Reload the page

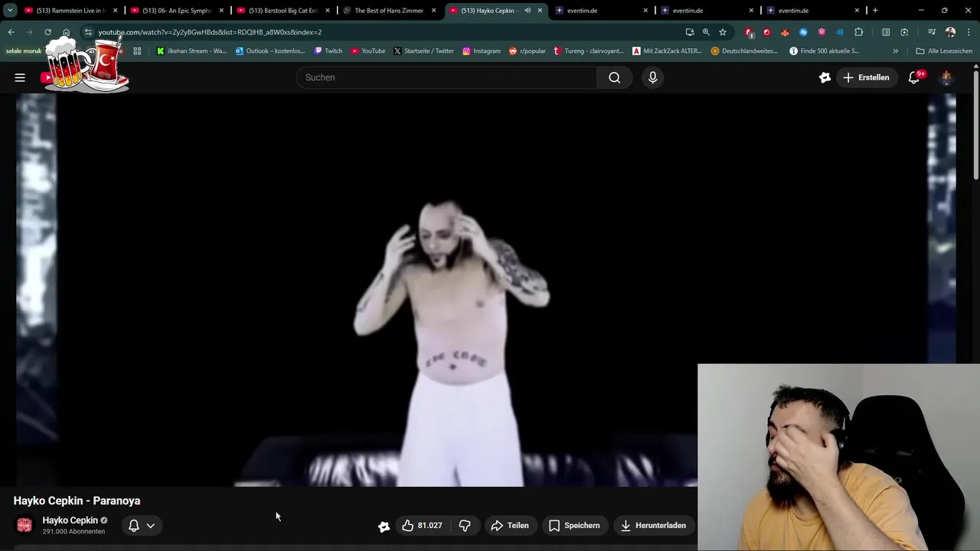[x=47, y=32]
